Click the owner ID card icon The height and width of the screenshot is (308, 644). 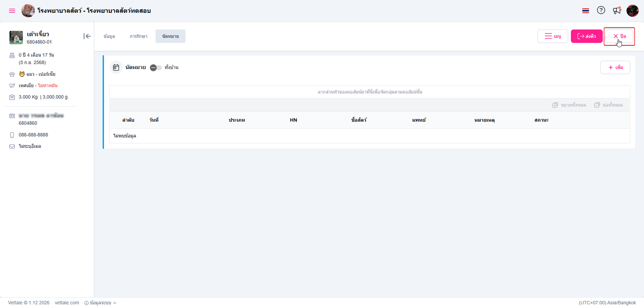coord(12,116)
